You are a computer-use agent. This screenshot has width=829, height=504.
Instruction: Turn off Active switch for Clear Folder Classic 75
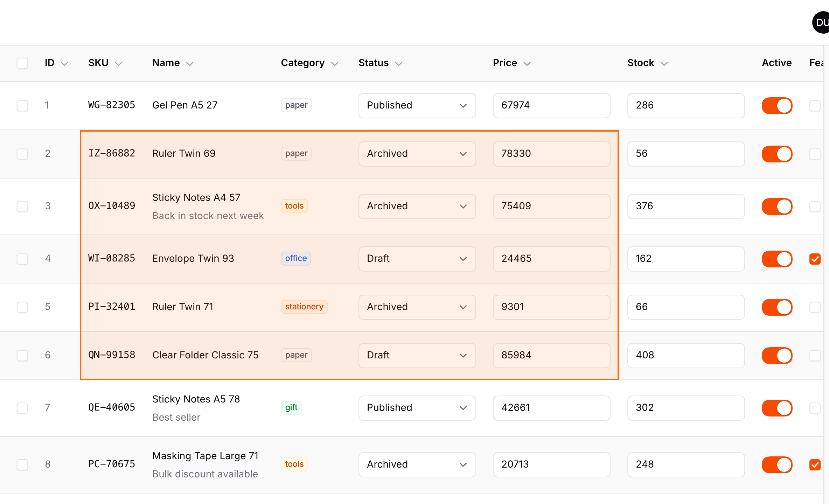point(777,355)
